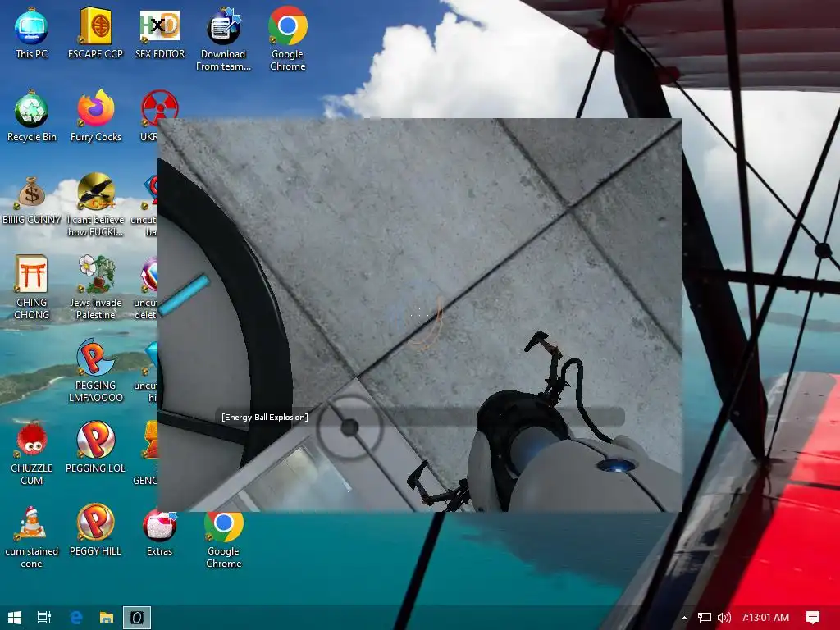Open the PEGGY HILL desktop icon

click(x=95, y=531)
